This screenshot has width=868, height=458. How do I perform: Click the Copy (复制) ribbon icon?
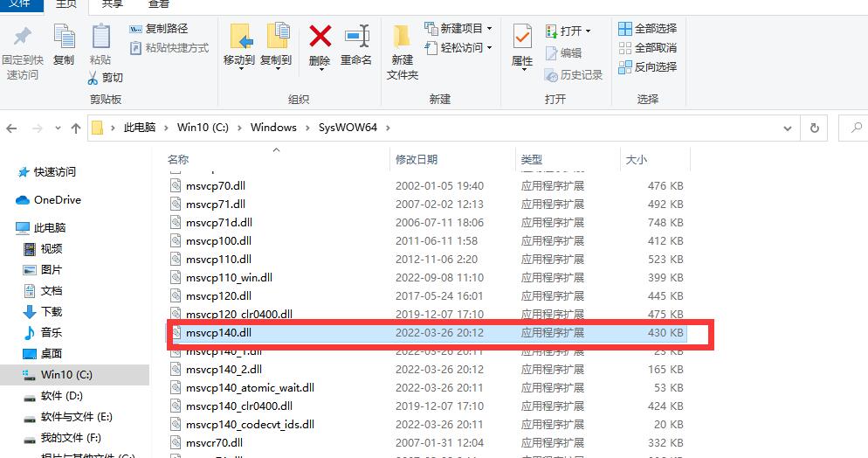(x=64, y=45)
